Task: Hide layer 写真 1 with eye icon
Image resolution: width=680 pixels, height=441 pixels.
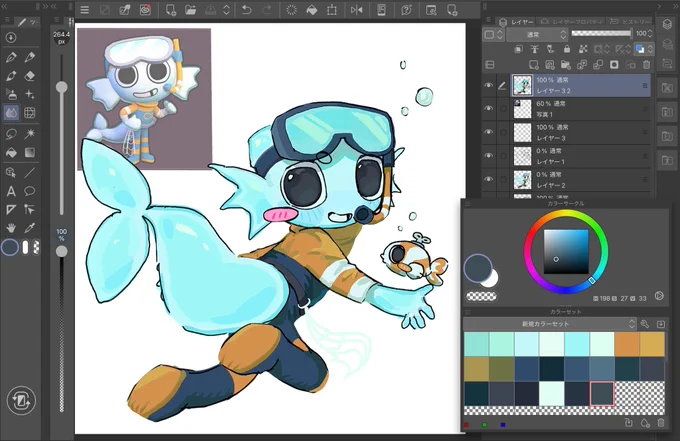Action: 489,108
